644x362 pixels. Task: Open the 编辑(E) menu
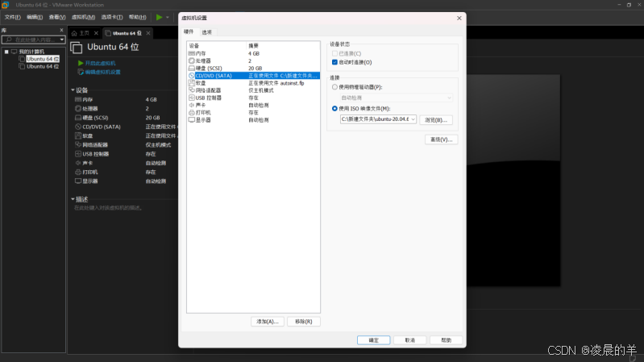coord(35,17)
